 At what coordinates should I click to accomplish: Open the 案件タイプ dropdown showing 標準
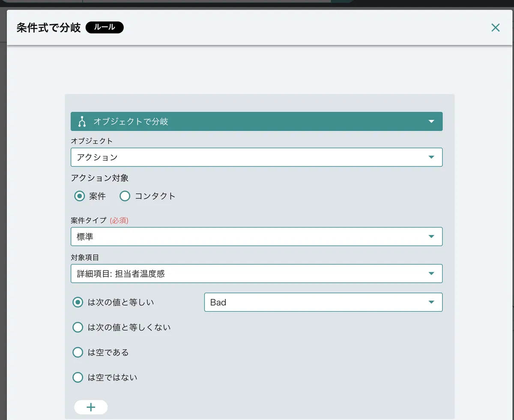[256, 237]
